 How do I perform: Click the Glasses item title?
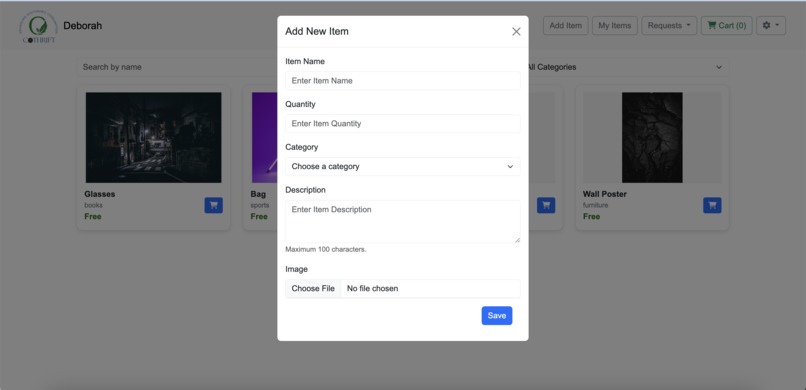[100, 194]
